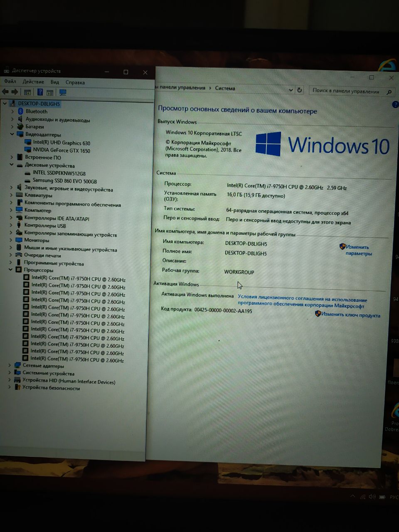
Task: Expand the Системные устройства category
Action: pos(10,373)
